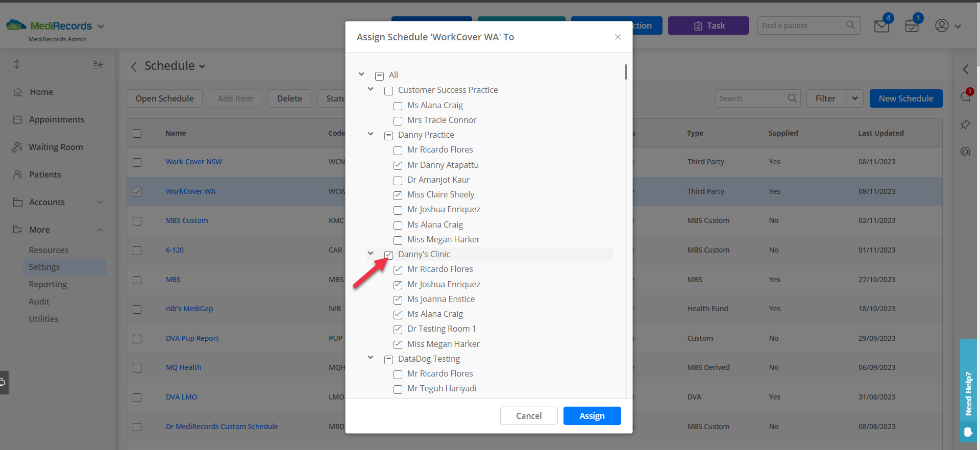
Task: Click the Appointments calendar icon
Action: [x=18, y=119]
